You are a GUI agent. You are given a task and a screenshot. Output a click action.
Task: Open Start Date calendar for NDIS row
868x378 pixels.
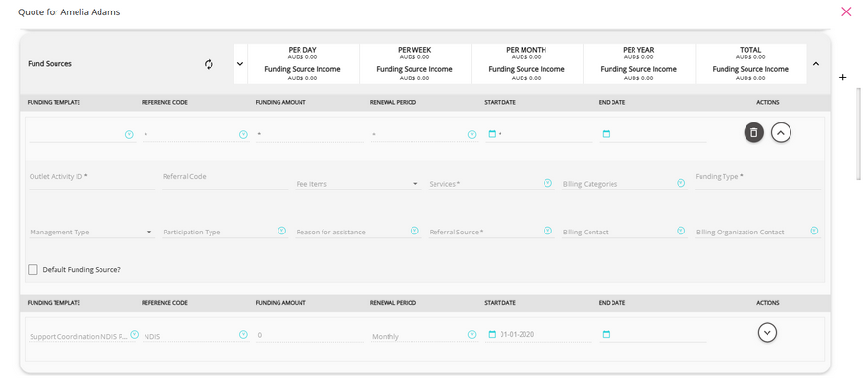[x=492, y=334]
